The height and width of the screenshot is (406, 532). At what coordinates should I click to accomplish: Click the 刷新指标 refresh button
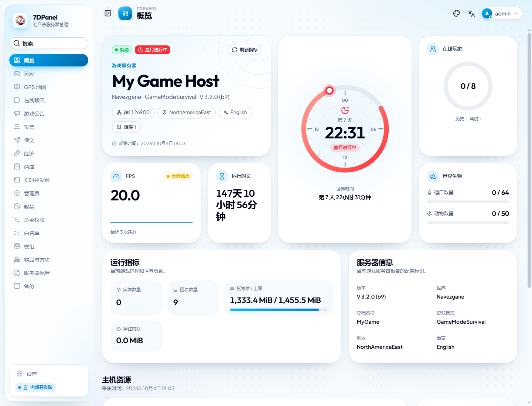click(x=245, y=49)
